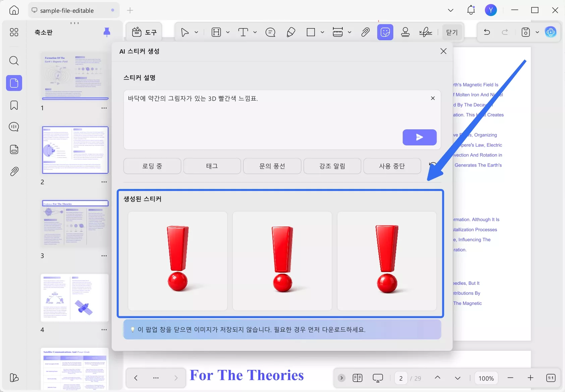
Task: Open the comments sidebar panel
Action: coord(14,127)
